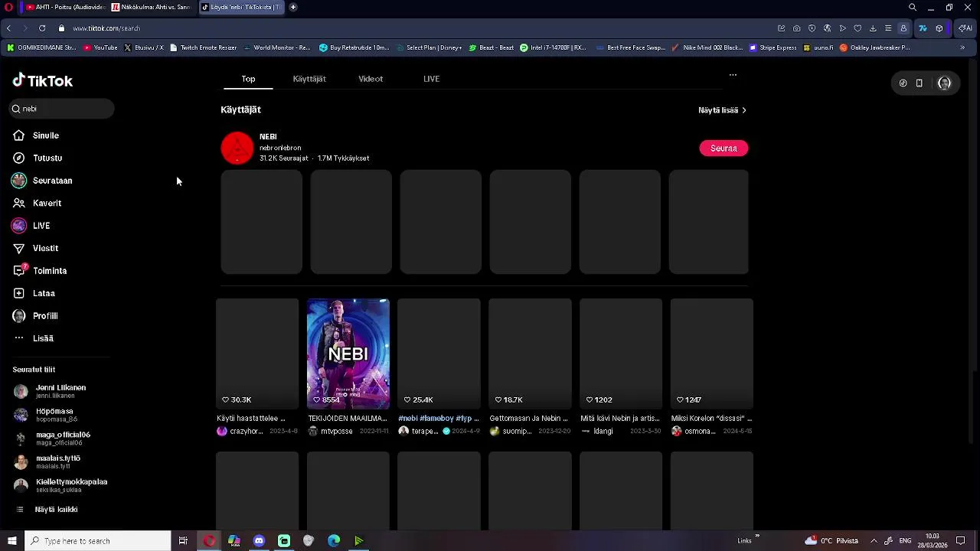
Task: Select the Top tab
Action: pyautogui.click(x=248, y=79)
